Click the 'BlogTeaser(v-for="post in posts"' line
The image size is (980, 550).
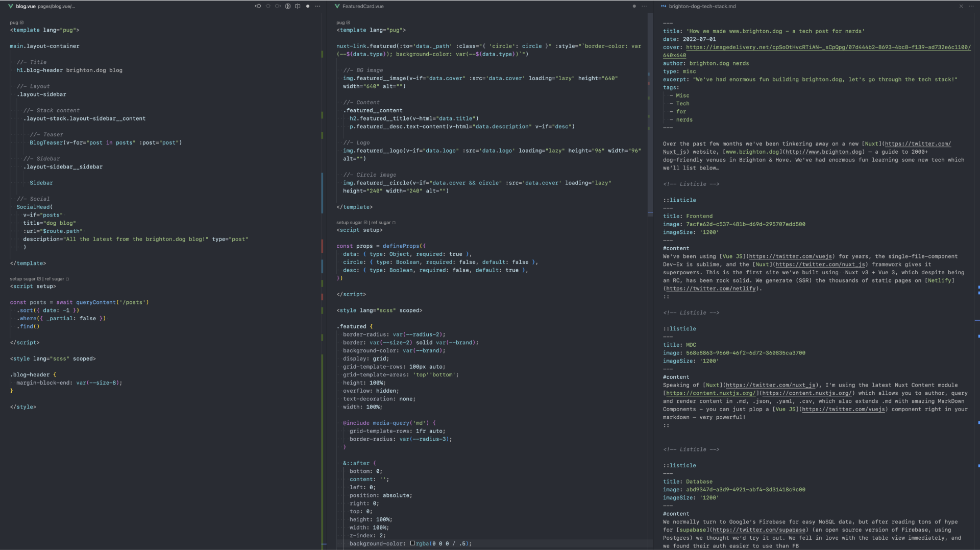point(106,142)
